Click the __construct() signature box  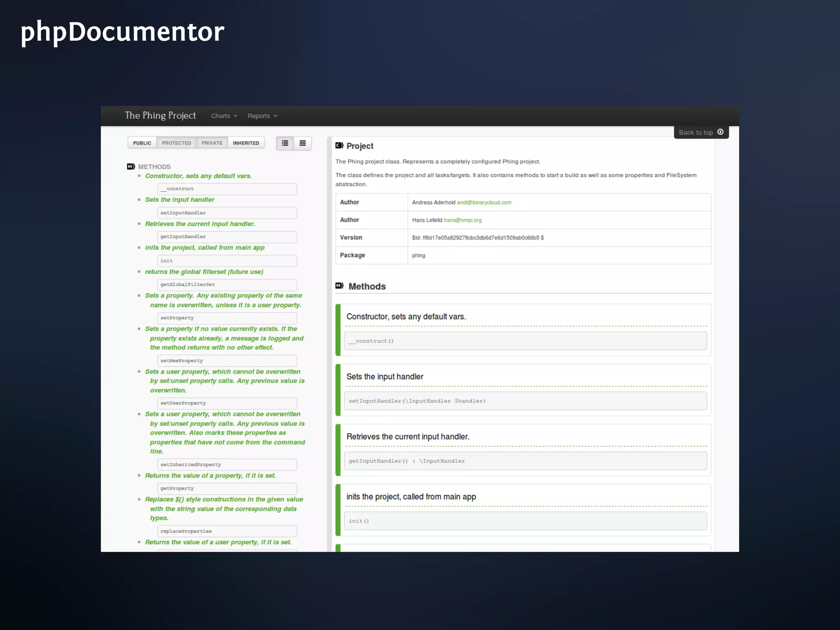pyautogui.click(x=525, y=341)
